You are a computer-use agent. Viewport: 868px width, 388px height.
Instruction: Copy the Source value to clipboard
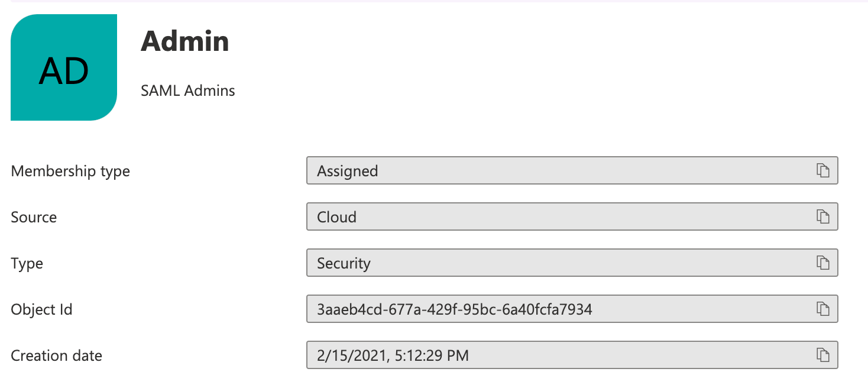pos(823,216)
